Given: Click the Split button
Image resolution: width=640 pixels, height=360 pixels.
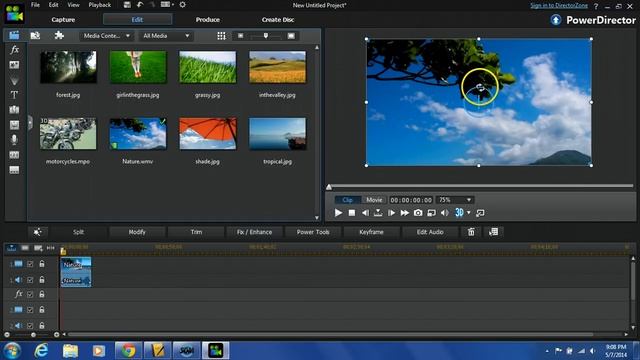Looking at the screenshot, I should coord(78,232).
